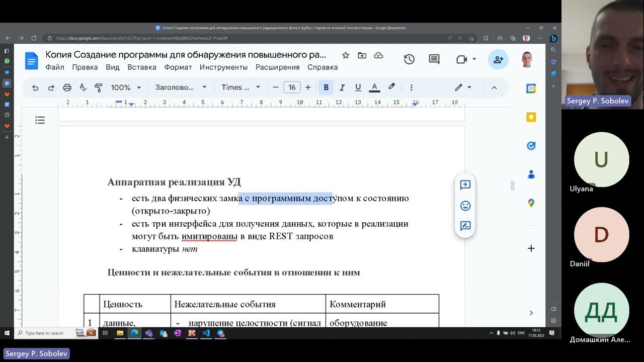Redo the last action
The width and height of the screenshot is (644, 362).
tap(51, 87)
